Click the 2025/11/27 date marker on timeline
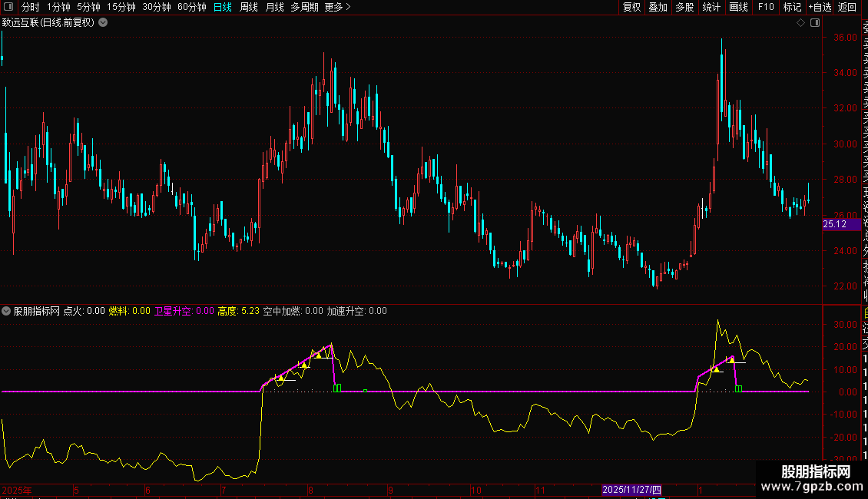Screen dimensions: 868x499 pyautogui.click(x=631, y=489)
